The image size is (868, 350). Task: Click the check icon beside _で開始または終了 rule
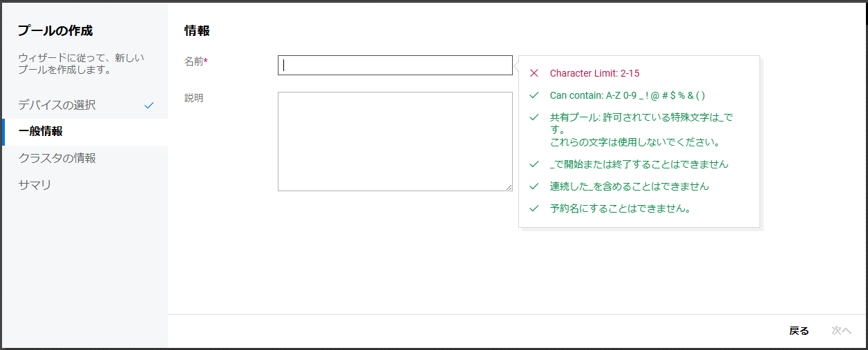pos(534,164)
